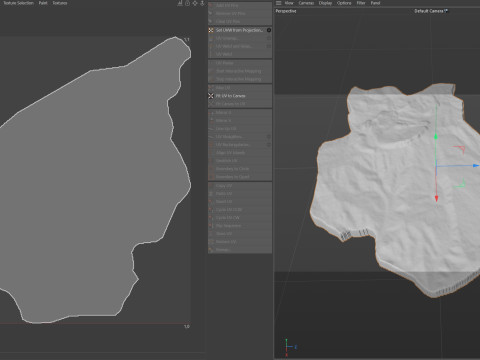Screen dimensions: 480x360
Task: Click Start Interactive Mapping
Action: pos(240,71)
